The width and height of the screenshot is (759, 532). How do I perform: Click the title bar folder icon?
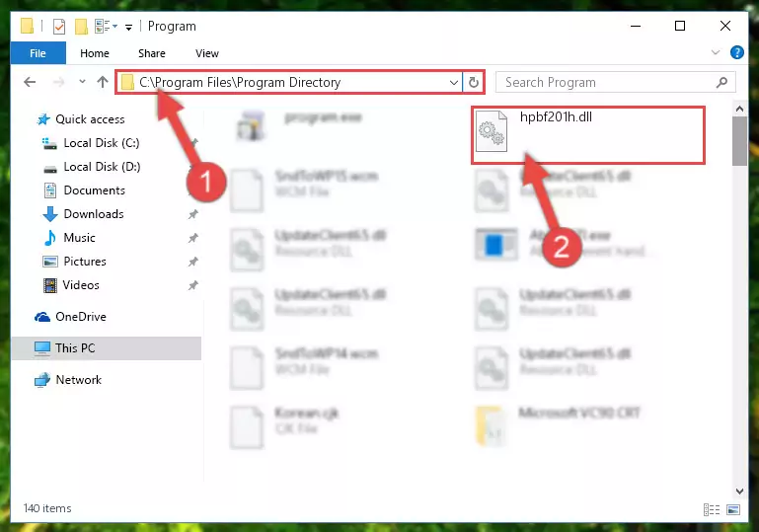click(x=27, y=26)
